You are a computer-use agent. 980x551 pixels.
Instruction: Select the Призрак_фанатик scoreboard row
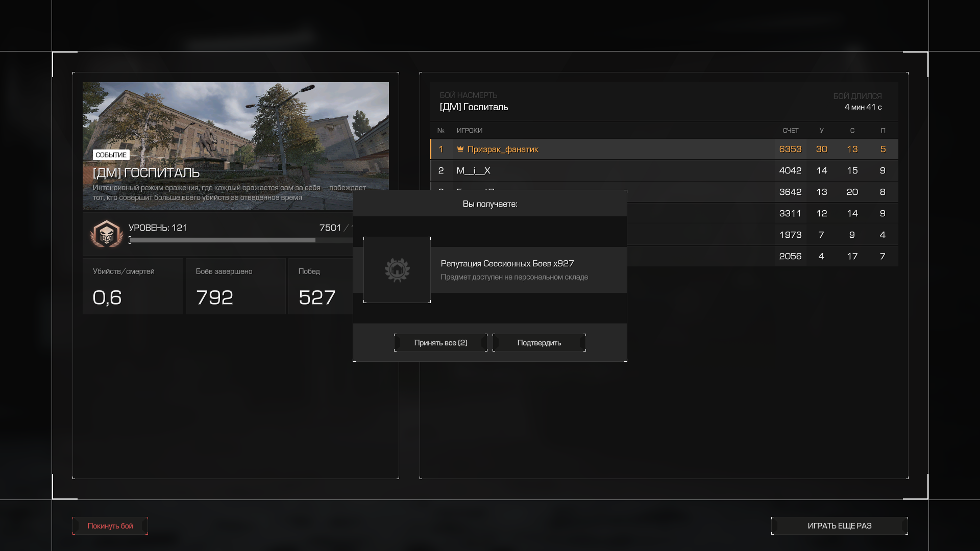click(612, 149)
